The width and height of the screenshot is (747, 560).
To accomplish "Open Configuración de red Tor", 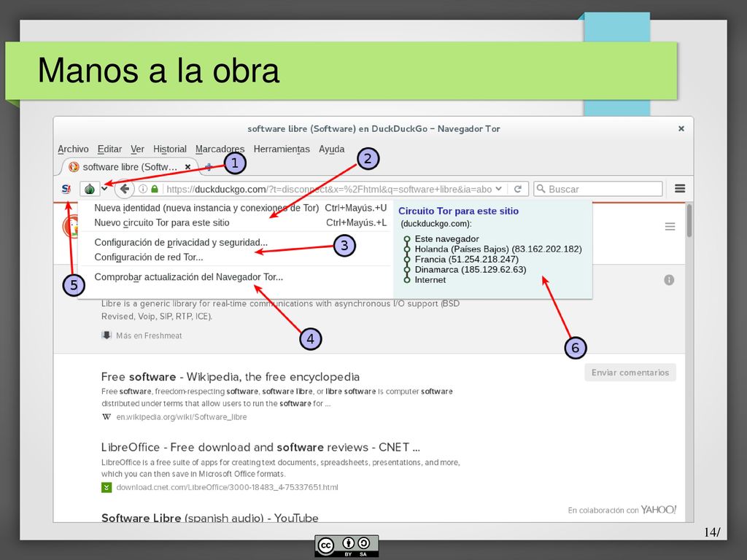I will click(236, 257).
